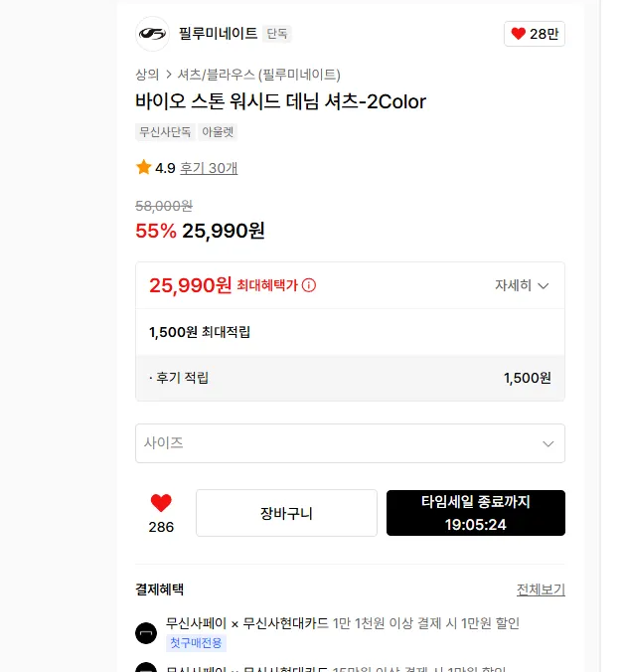Click the 첫구매전용 benefit badge
625x672 pixels.
point(195,643)
